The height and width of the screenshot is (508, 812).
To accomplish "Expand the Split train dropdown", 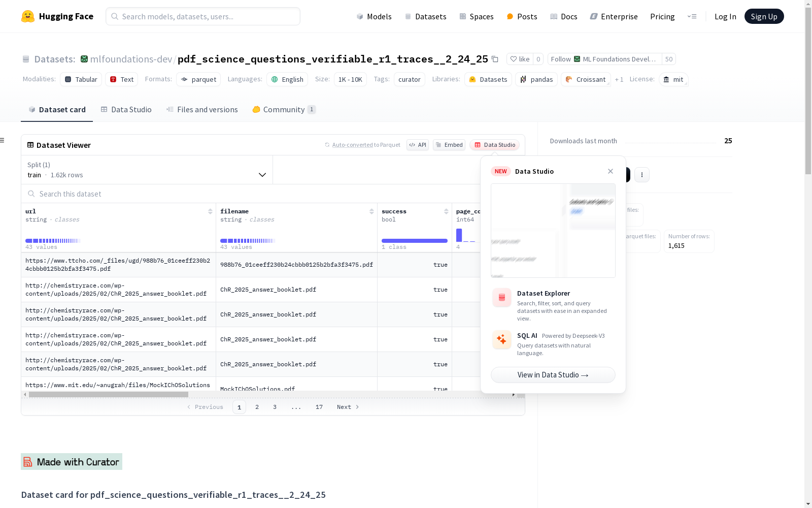I will point(147,170).
